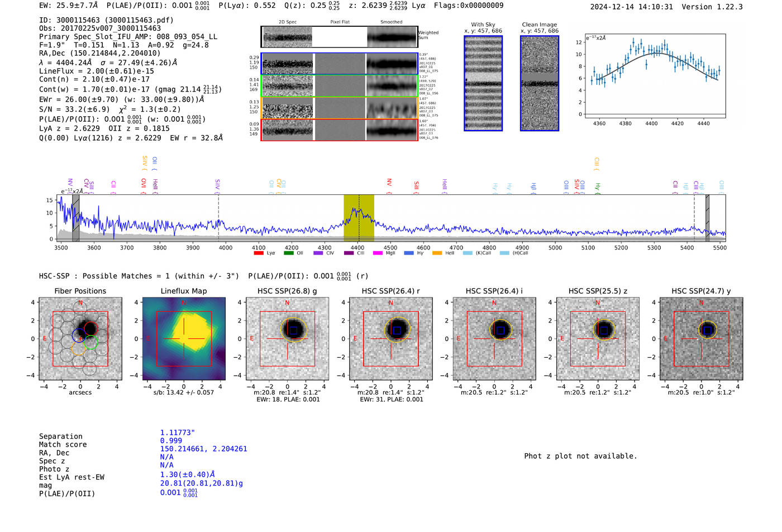Screen dimensions: 782x532
Task: Click the dashed vertical line near 3980Å
Action: pyautogui.click(x=218, y=218)
